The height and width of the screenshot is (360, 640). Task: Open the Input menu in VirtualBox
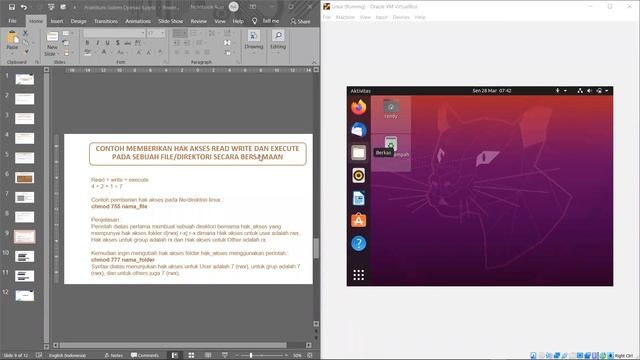[381, 17]
